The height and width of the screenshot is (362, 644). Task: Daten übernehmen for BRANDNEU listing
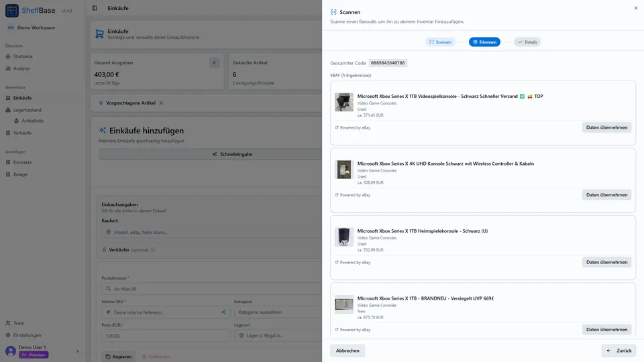[x=606, y=330]
